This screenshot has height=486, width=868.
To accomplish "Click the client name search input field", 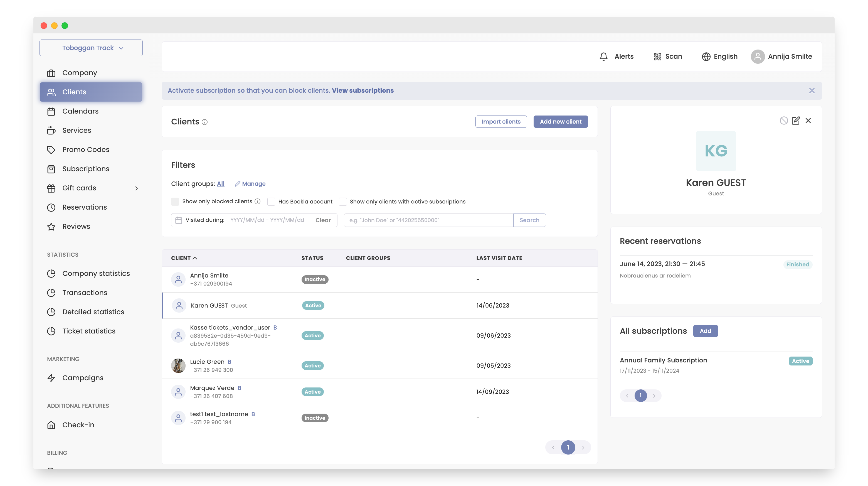I will pyautogui.click(x=428, y=220).
